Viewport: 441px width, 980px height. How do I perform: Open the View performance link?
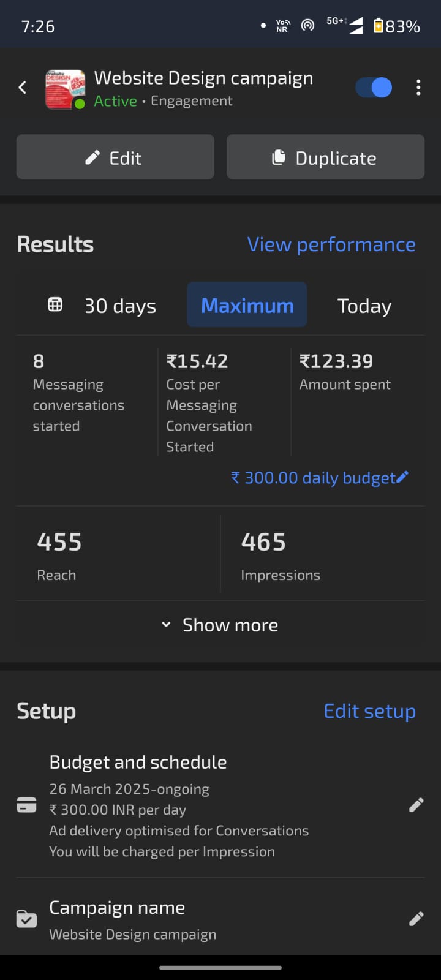coord(331,244)
